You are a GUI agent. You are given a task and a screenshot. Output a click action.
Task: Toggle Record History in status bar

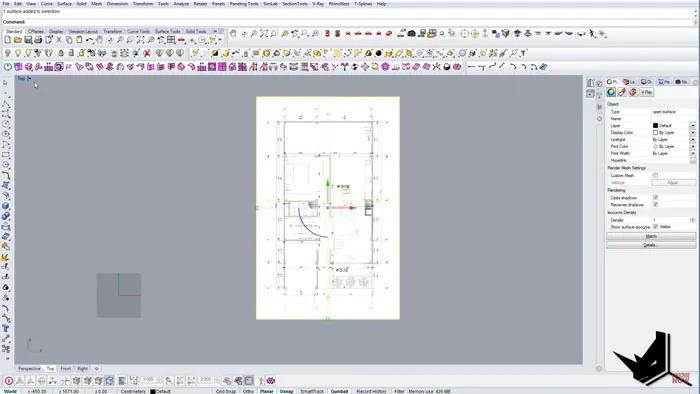coord(371,391)
